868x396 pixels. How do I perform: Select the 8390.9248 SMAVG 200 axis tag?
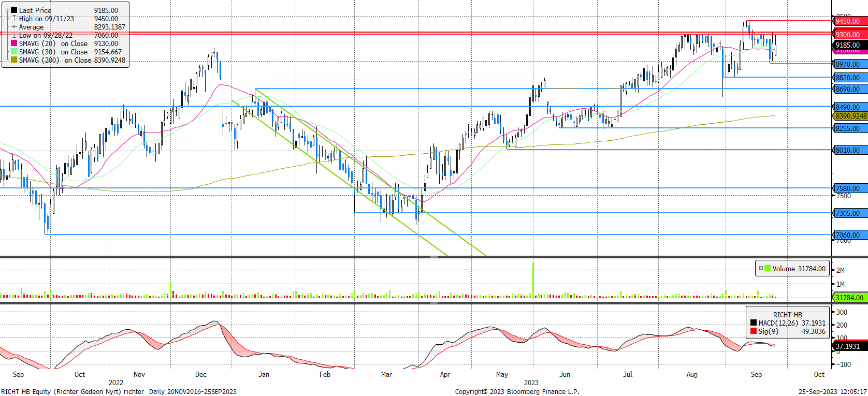click(x=851, y=116)
